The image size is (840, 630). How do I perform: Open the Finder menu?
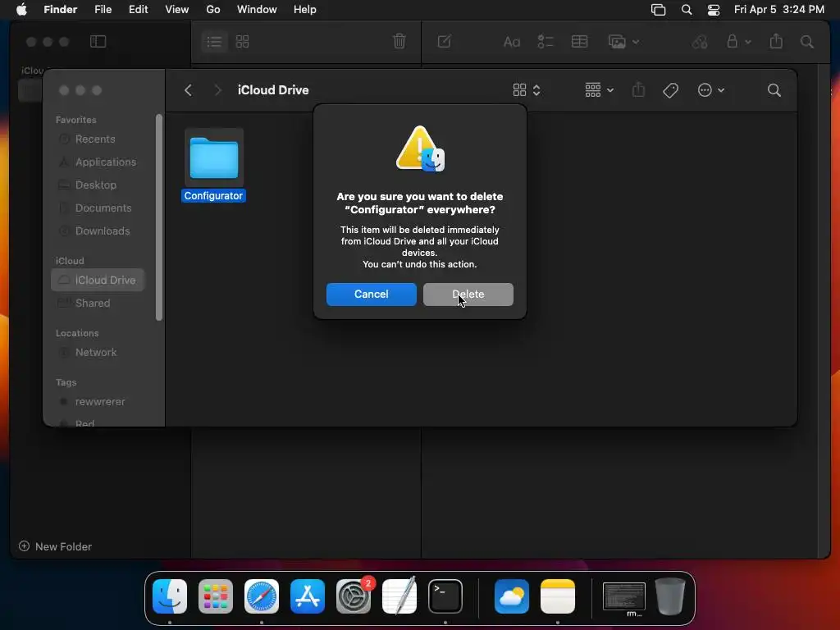click(60, 10)
